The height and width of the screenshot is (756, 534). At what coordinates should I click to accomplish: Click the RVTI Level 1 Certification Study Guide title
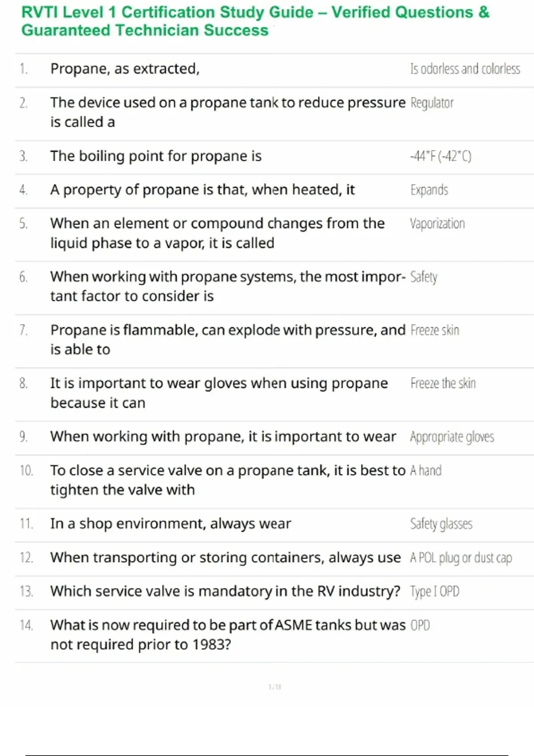255,21
